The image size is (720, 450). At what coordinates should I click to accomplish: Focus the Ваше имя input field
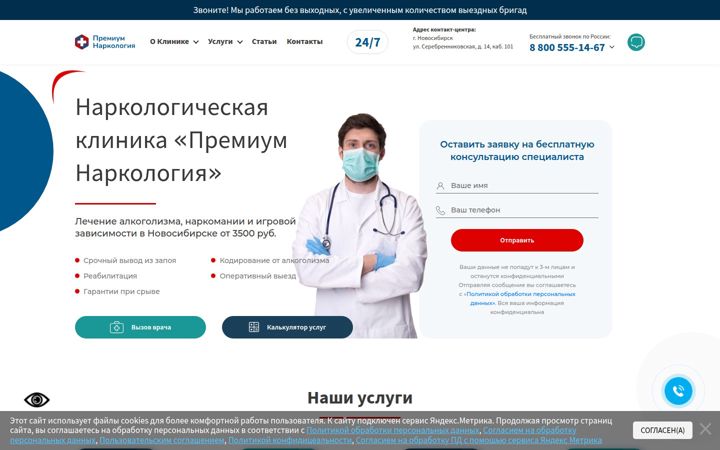pos(517,186)
